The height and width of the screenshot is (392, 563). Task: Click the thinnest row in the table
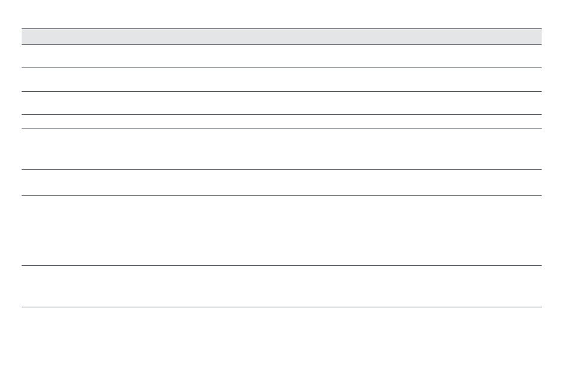pyautogui.click(x=281, y=121)
